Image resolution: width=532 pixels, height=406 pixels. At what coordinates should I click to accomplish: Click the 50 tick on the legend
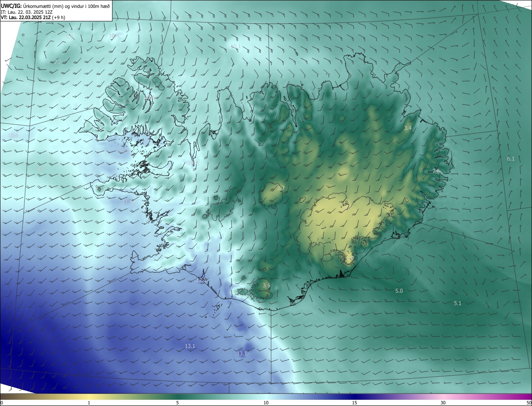click(529, 403)
